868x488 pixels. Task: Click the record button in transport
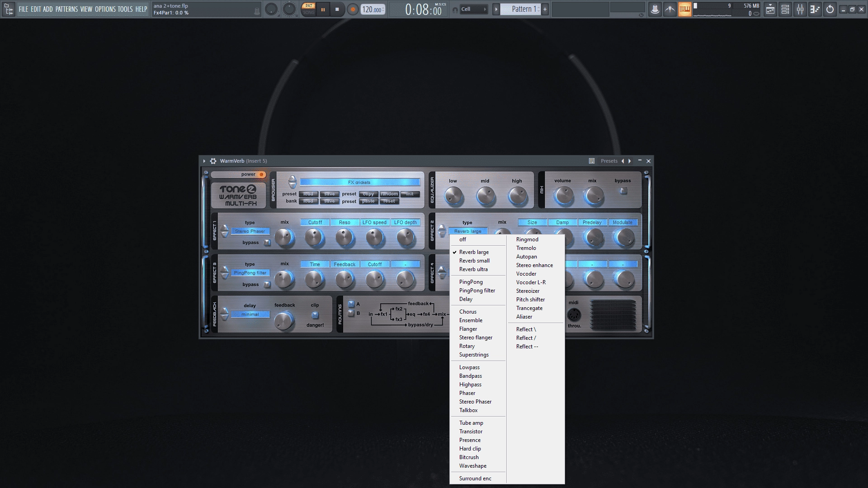pyautogui.click(x=353, y=9)
